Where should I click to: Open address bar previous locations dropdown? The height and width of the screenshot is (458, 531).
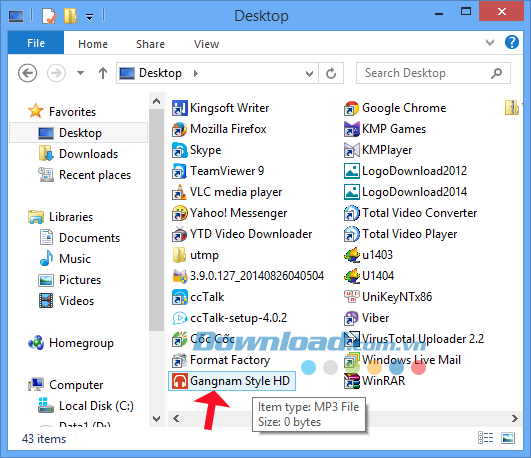[309, 74]
